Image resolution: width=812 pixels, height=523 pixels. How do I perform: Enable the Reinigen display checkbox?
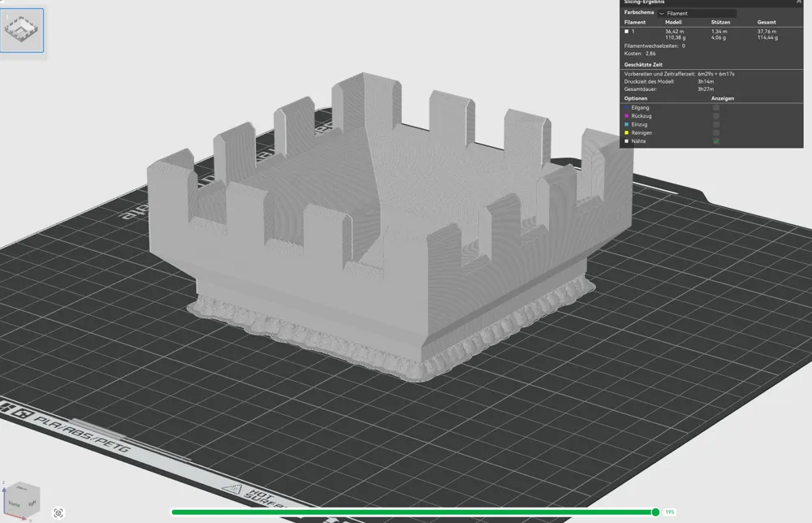716,132
